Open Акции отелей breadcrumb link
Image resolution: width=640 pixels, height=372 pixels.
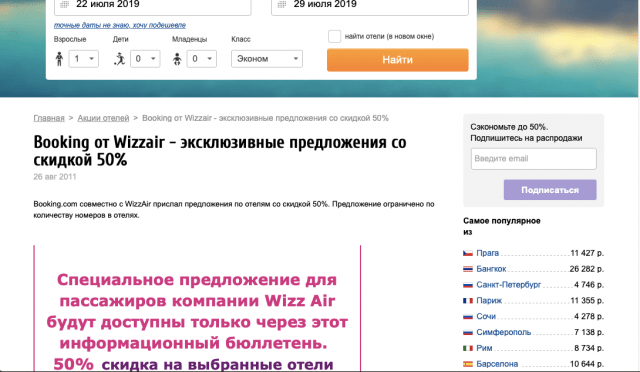pyautogui.click(x=103, y=118)
